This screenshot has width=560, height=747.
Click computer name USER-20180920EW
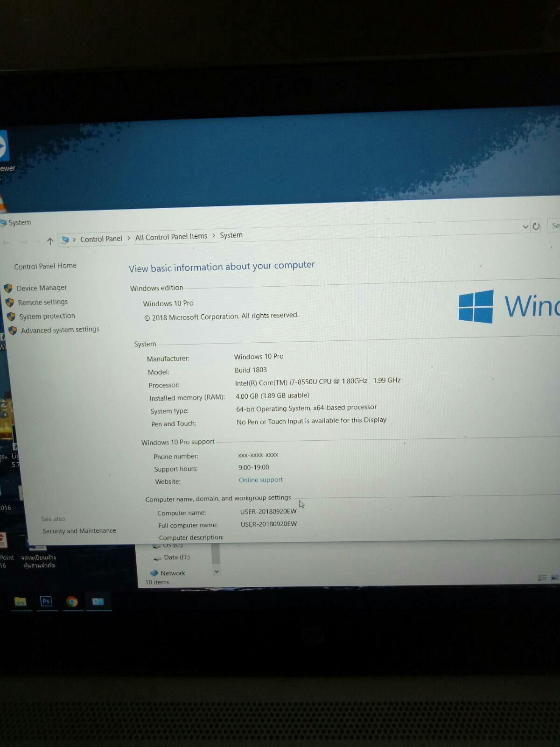click(268, 511)
